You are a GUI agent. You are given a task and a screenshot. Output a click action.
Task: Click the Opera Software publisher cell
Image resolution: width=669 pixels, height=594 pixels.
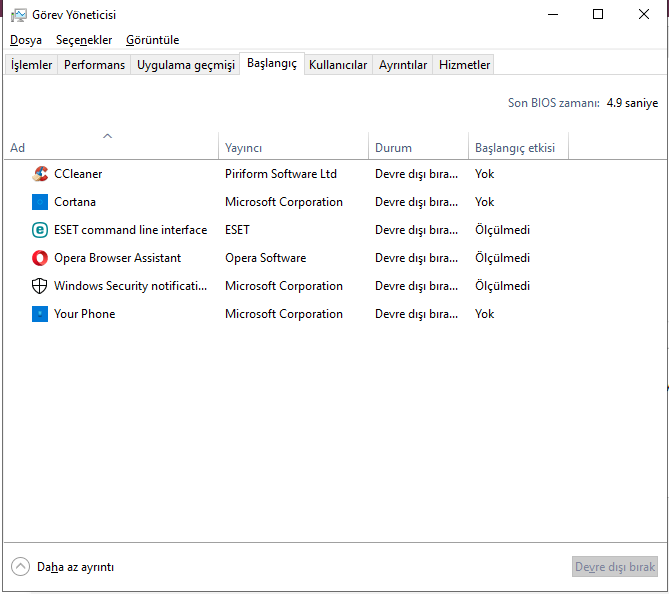click(265, 258)
